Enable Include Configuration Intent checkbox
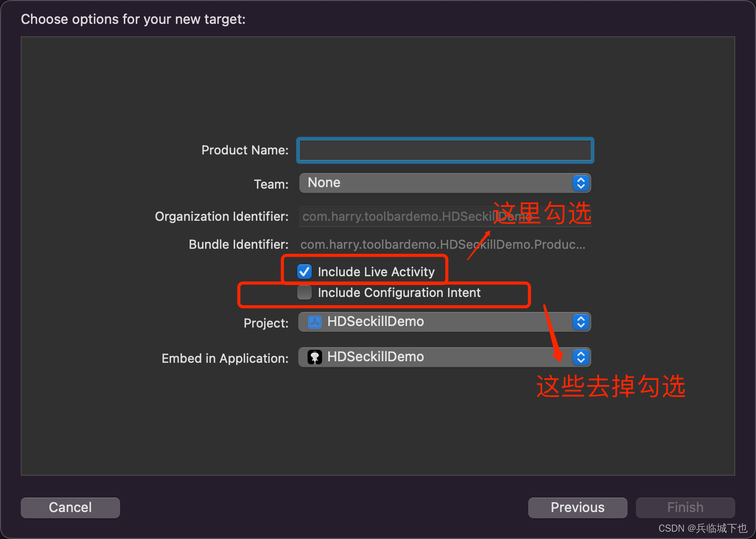This screenshot has height=539, width=756. 304,292
